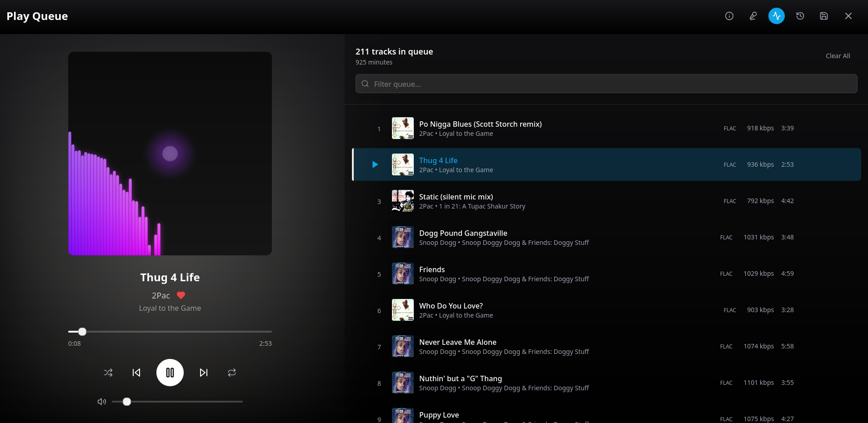Click album cover of Dogg Pound Gangstaville
This screenshot has height=423, width=868.
click(403, 237)
